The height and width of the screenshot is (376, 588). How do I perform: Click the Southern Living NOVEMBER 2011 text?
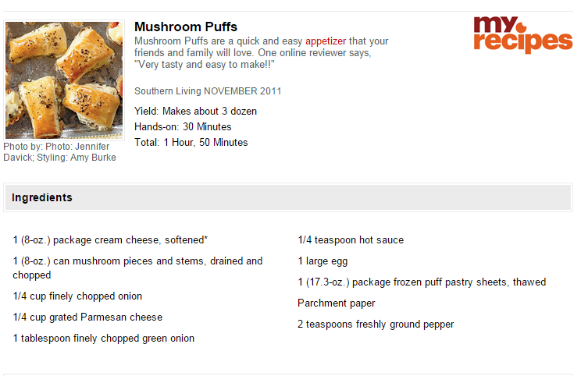(x=208, y=91)
